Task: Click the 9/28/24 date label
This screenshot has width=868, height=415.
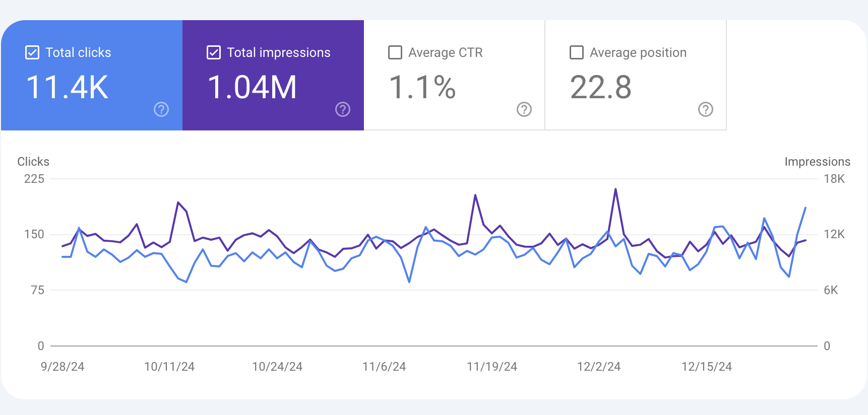Action: coord(63,367)
